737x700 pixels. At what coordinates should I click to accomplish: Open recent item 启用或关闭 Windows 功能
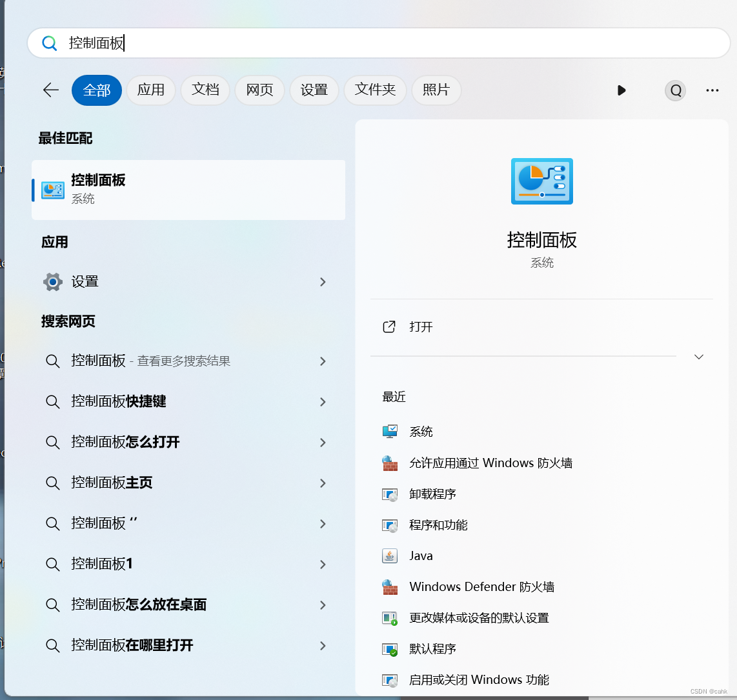pos(479,680)
